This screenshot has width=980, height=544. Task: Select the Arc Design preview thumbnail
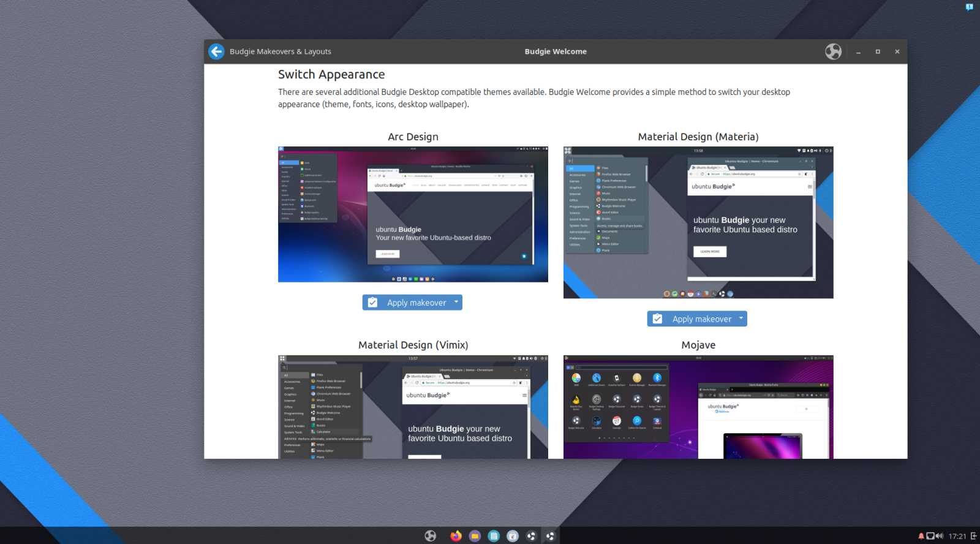[413, 214]
